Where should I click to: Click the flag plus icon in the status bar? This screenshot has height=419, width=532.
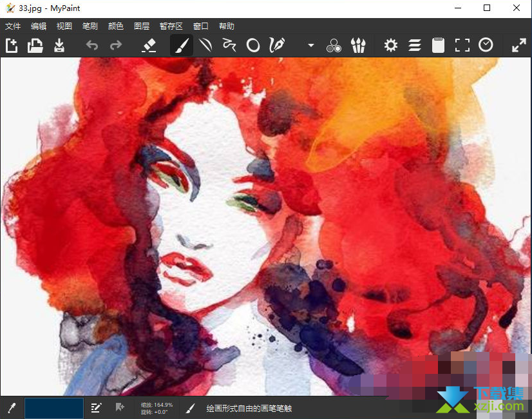120,407
